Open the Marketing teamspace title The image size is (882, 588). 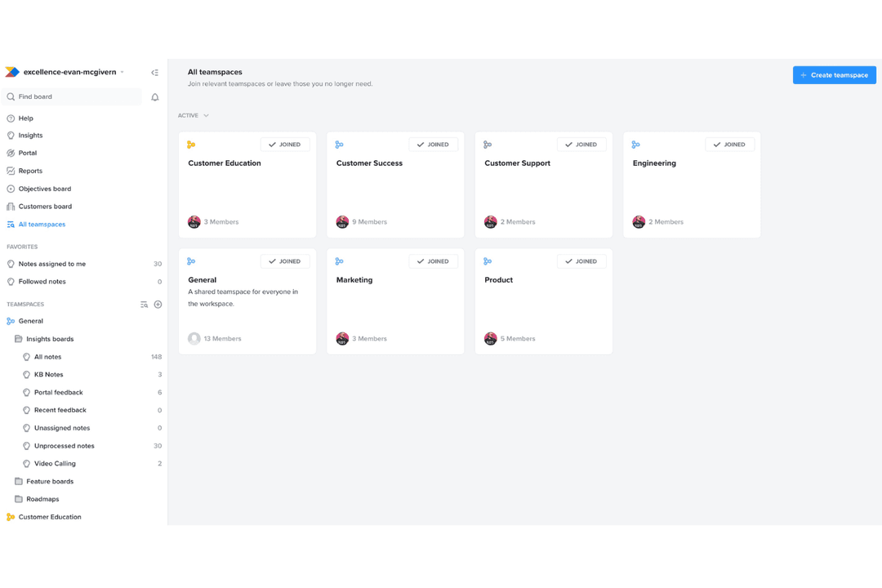pos(354,279)
